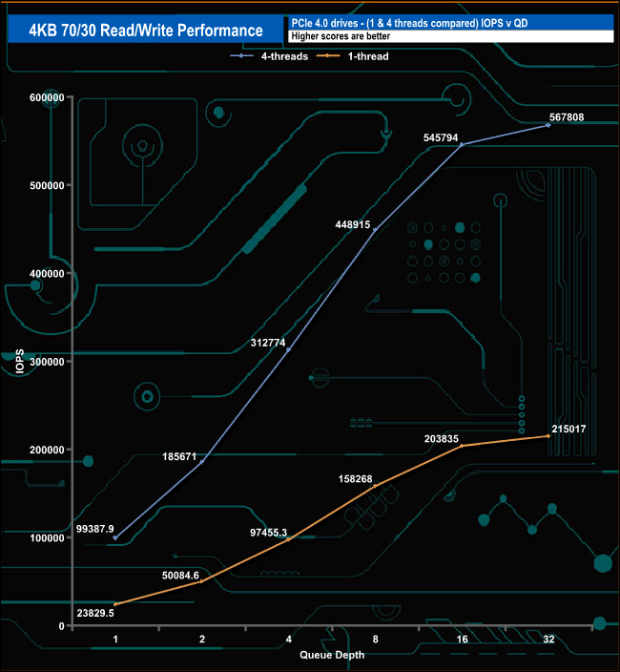Viewport: 620px width, 672px height.
Task: Click the IOPS vertical axis title
Action: pyautogui.click(x=20, y=362)
